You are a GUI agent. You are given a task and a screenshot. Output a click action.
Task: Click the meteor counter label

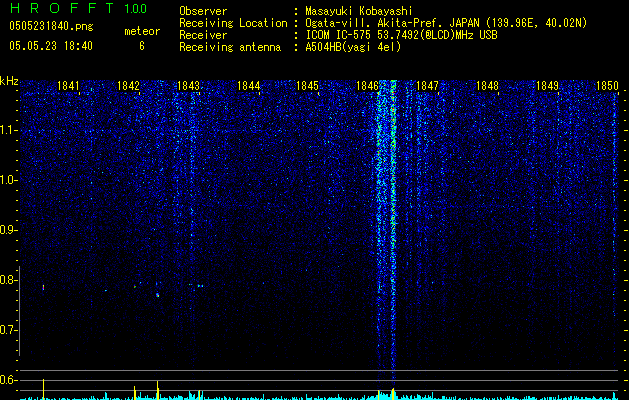(x=142, y=31)
